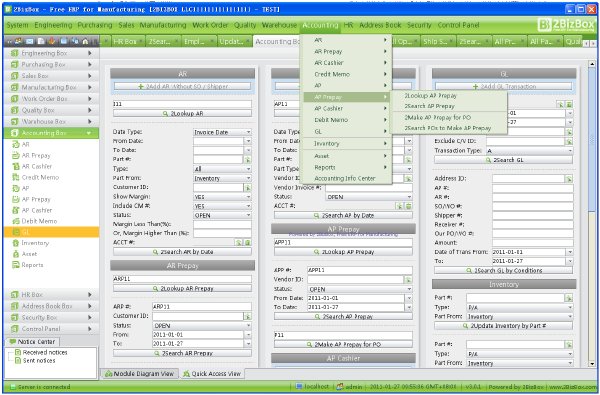Open Credit Memo in the Accounting menu
The height and width of the screenshot is (395, 600).
(332, 74)
